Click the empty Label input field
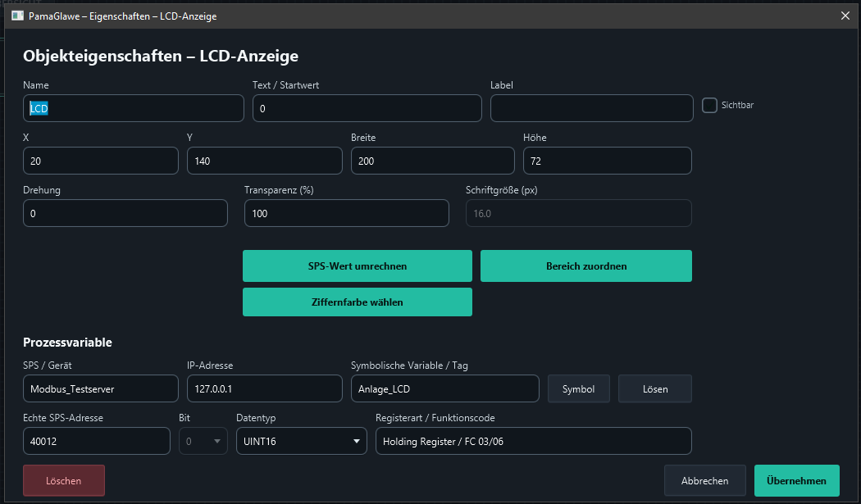 [591, 108]
